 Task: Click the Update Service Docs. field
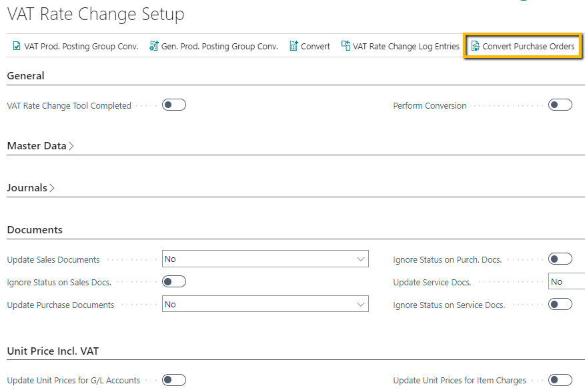tap(566, 282)
